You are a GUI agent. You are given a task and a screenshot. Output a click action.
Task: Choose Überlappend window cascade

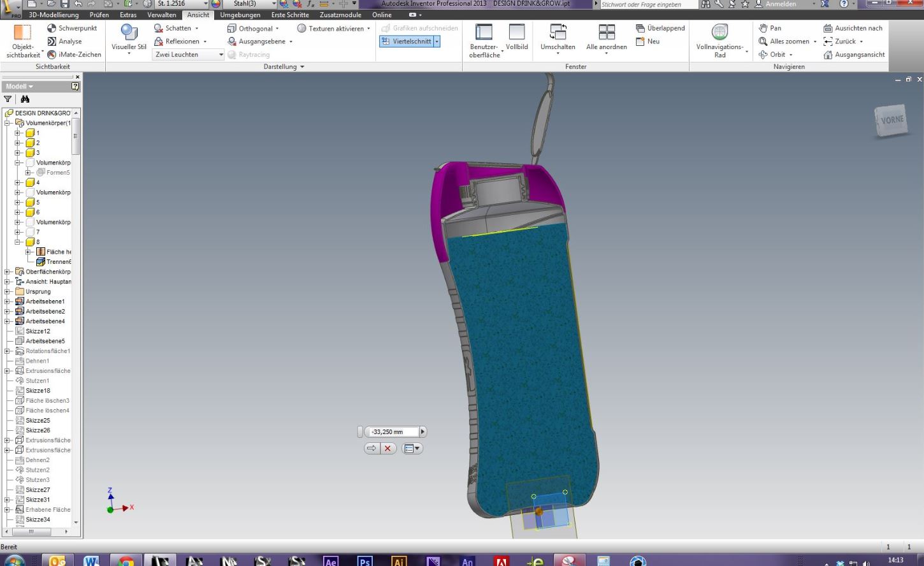tap(660, 28)
